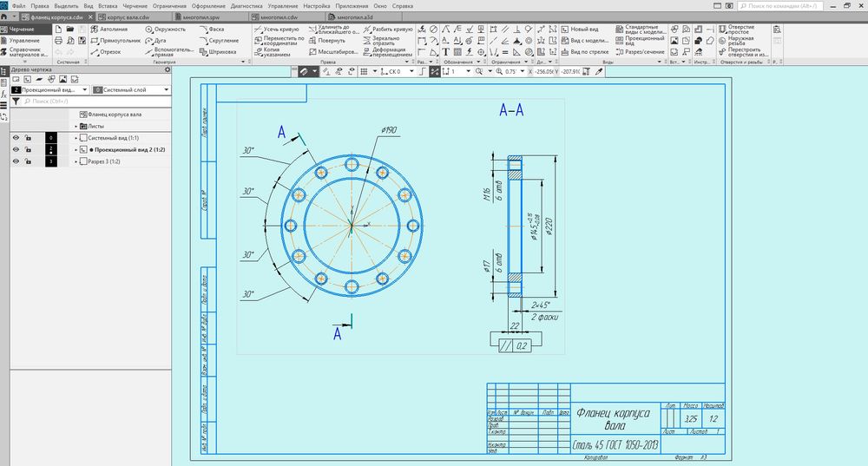Open the Проекционный вид dropdown in the tree panel
868x466 pixels.
point(49,89)
